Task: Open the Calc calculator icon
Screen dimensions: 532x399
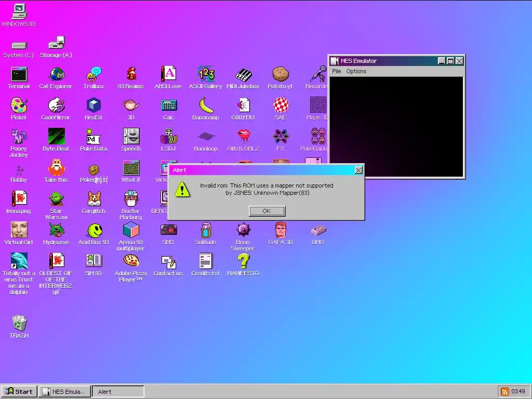Action: point(168,105)
